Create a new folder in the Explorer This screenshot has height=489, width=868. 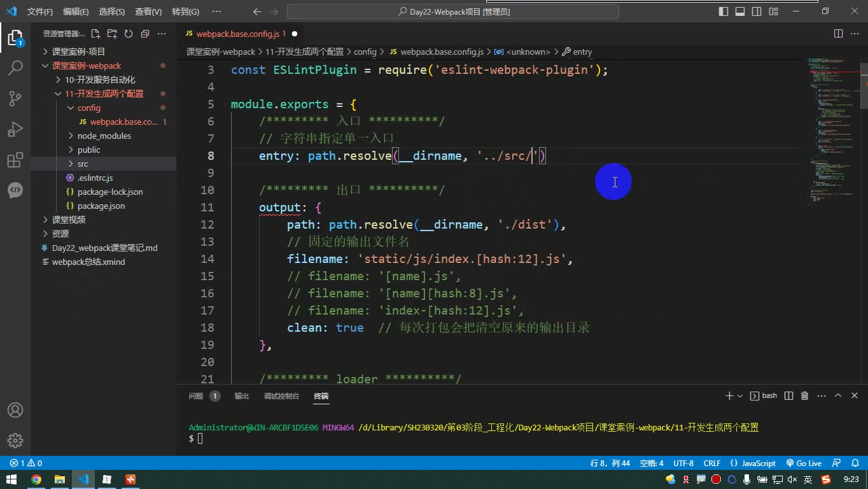112,34
